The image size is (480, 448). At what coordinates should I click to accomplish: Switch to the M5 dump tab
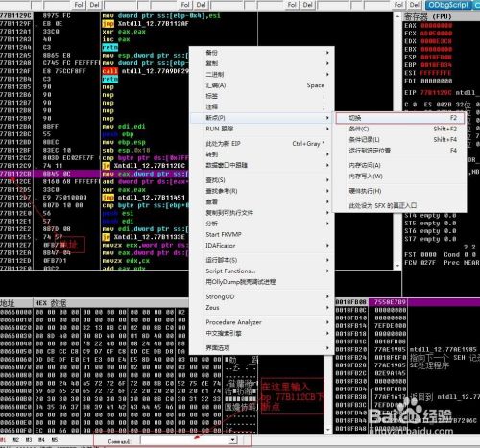click(x=55, y=440)
